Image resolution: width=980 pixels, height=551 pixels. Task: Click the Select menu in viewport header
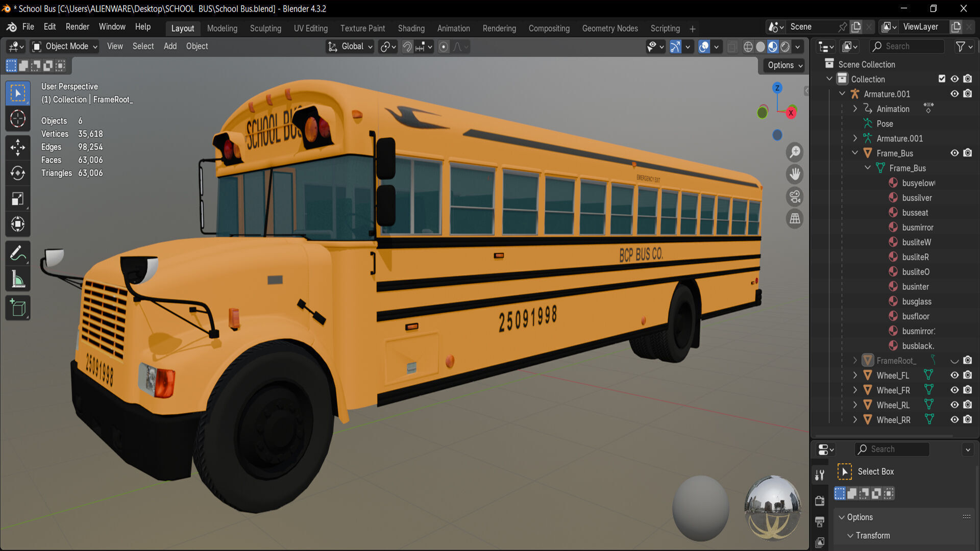(143, 46)
